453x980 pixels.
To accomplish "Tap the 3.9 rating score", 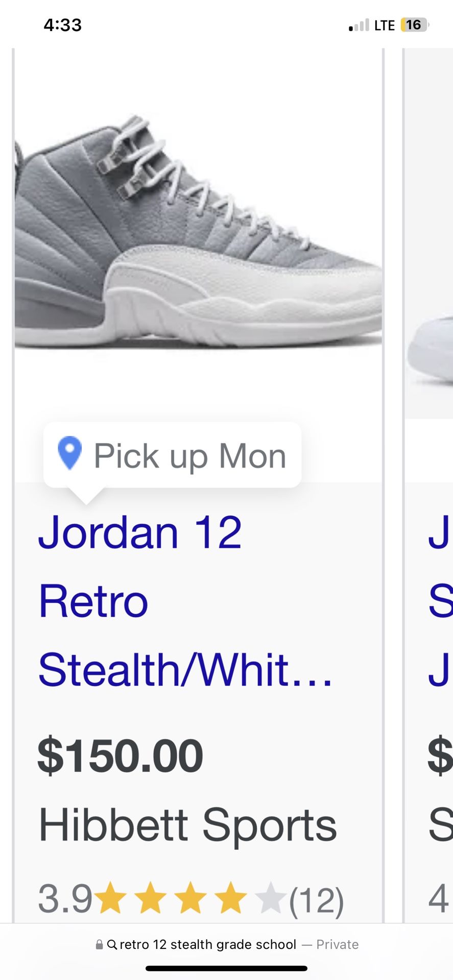I will (65, 899).
